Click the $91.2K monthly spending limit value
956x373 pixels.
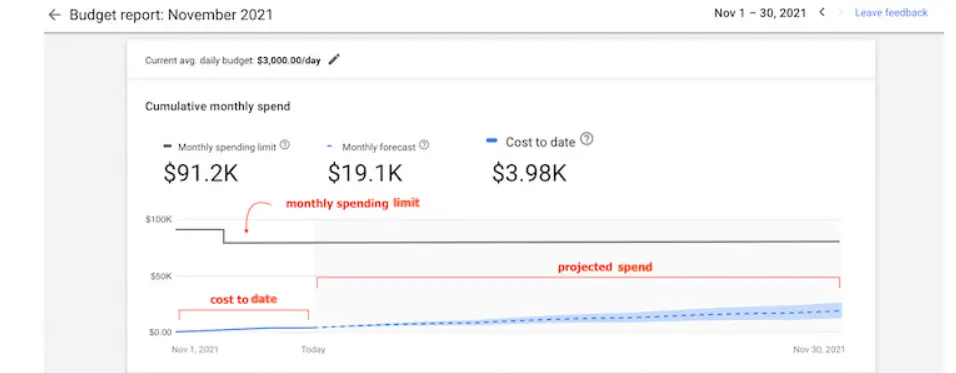click(x=201, y=174)
